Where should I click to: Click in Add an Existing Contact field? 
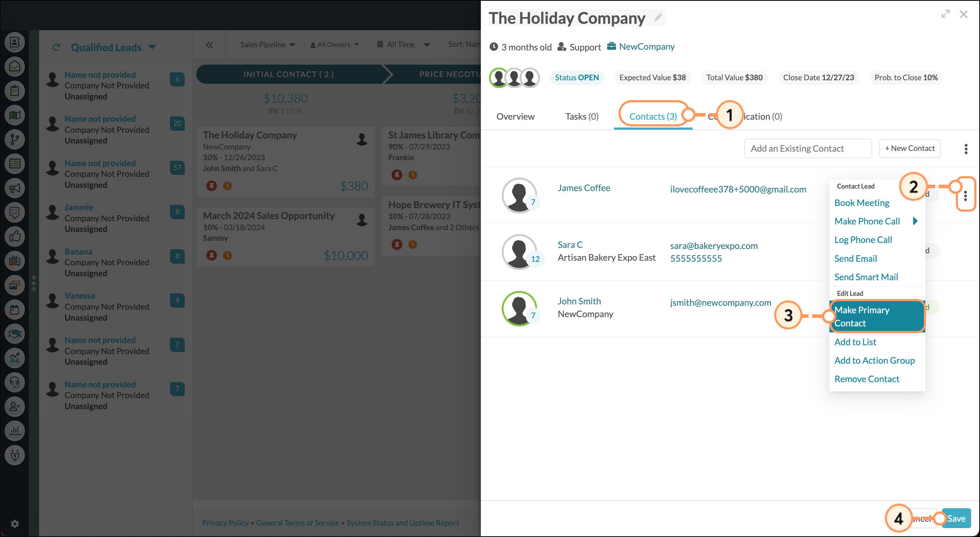[808, 148]
